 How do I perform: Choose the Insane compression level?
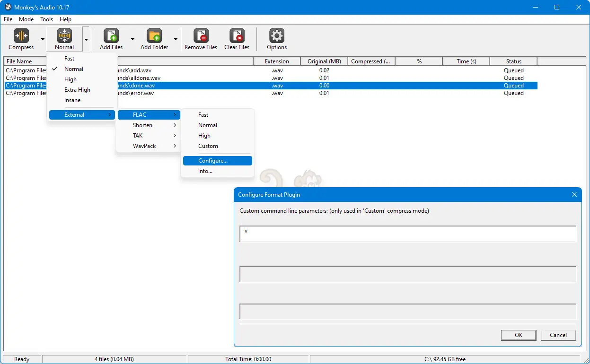82,100
